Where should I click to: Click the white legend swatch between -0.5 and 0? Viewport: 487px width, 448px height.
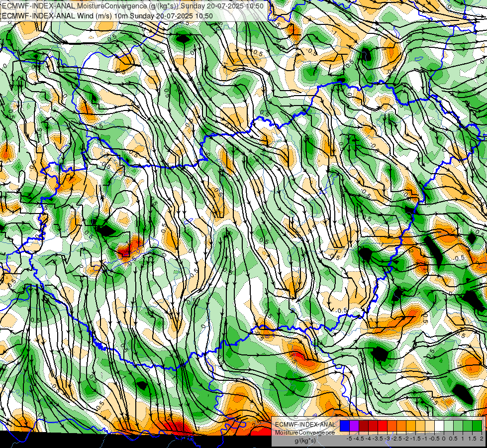pos(439,426)
